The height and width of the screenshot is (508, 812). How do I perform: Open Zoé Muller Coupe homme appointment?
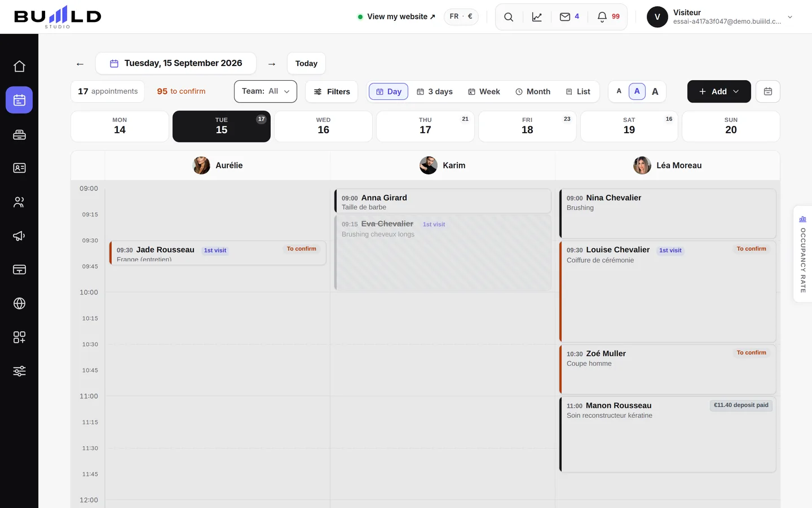668,369
